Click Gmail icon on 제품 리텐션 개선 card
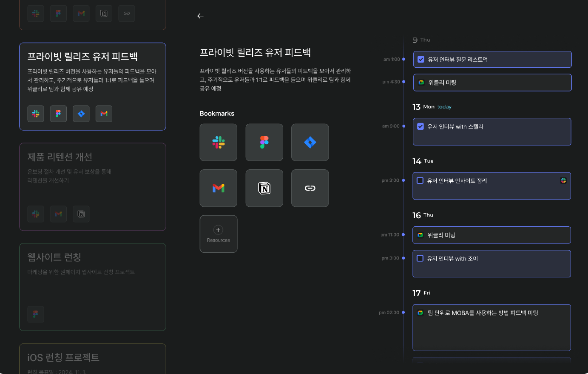The height and width of the screenshot is (374, 588). click(58, 214)
